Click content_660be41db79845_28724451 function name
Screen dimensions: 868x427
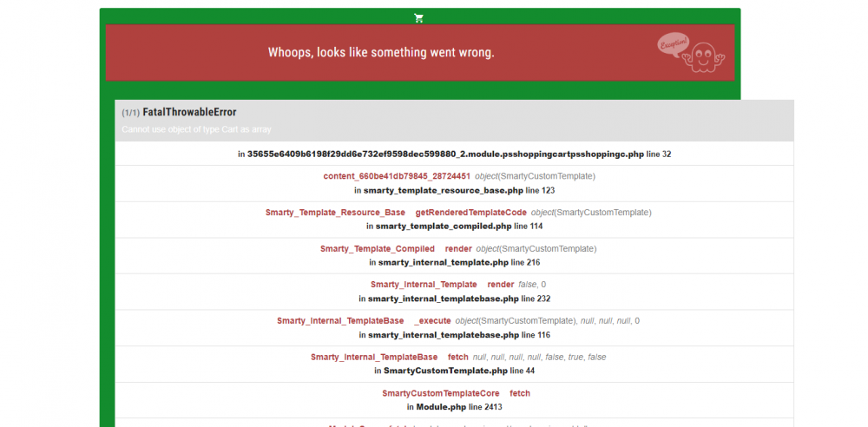pyautogui.click(x=397, y=176)
